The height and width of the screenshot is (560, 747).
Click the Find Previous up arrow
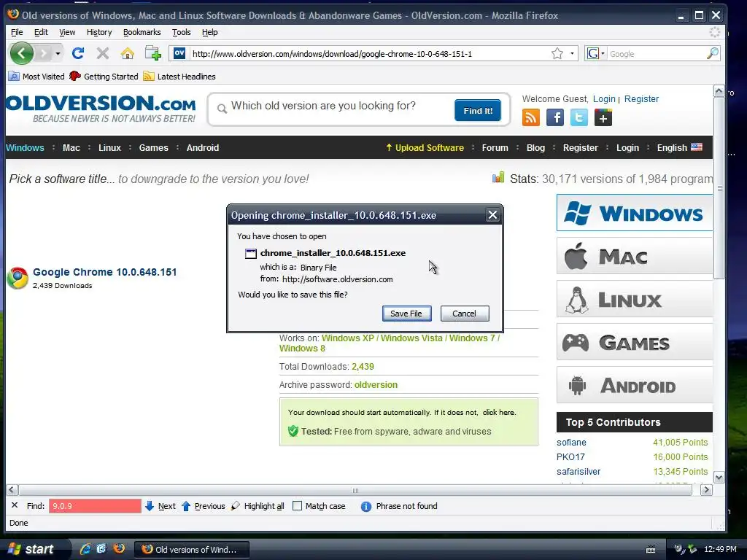point(186,506)
